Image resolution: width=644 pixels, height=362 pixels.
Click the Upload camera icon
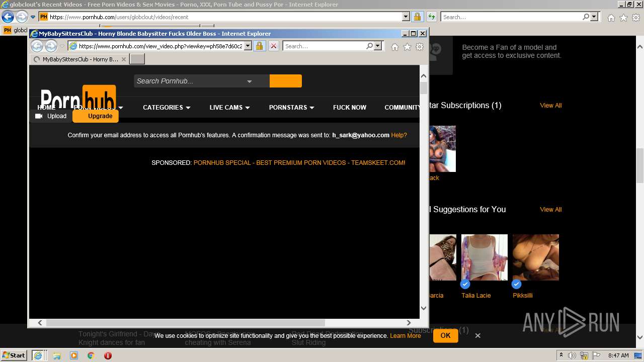pyautogui.click(x=39, y=116)
